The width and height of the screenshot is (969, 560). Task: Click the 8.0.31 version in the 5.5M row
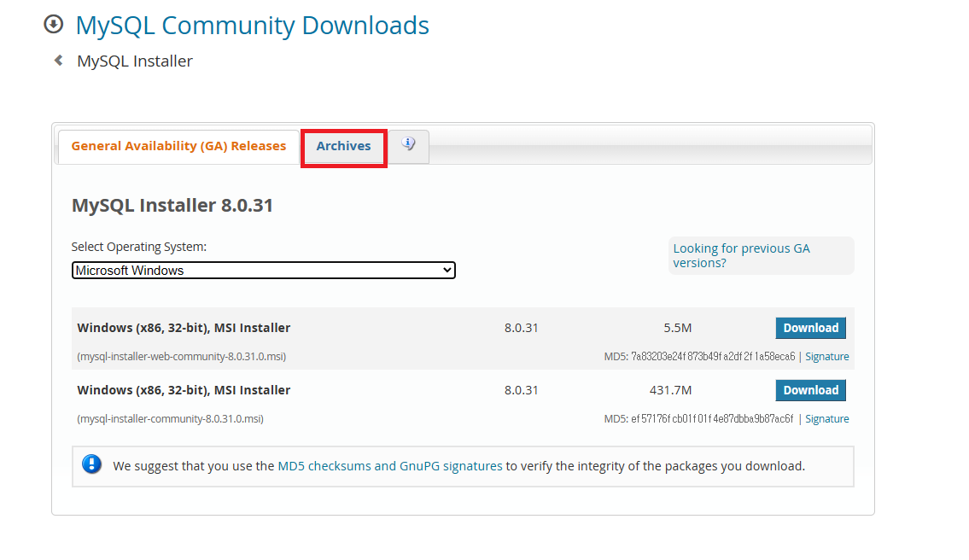point(521,328)
